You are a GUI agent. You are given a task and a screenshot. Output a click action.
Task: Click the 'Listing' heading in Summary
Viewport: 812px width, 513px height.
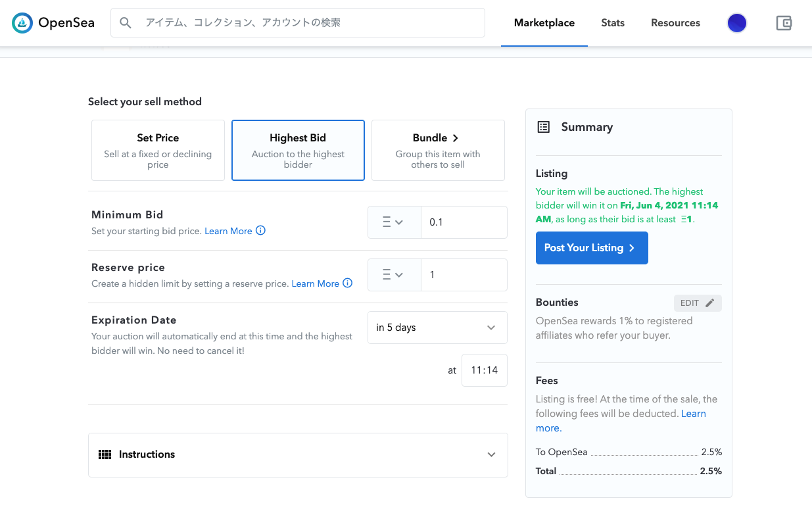(x=552, y=174)
